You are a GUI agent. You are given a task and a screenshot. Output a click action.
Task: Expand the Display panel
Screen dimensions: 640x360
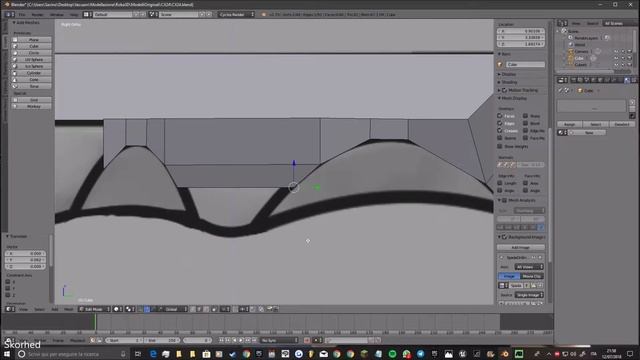(x=499, y=74)
